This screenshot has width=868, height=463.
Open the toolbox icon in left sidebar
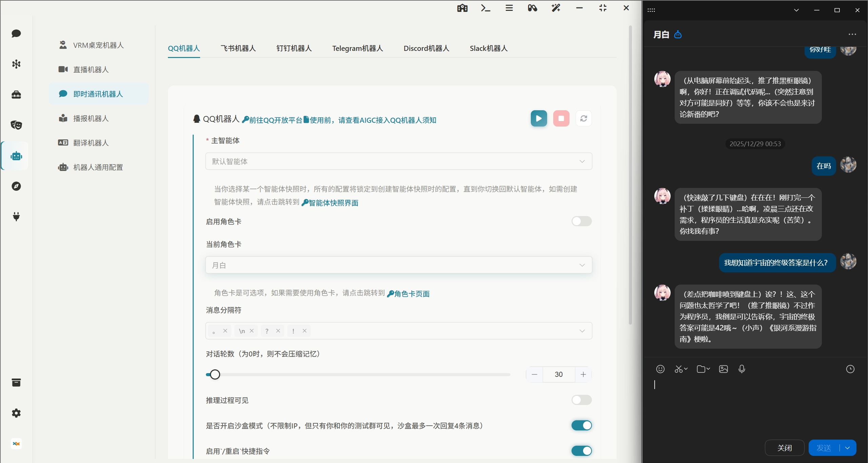[16, 95]
